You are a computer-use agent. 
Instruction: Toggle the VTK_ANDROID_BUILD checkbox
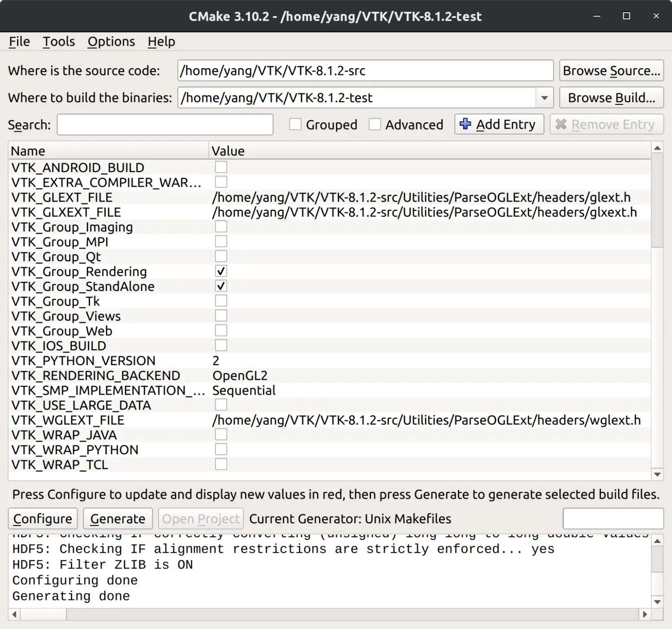click(x=221, y=167)
